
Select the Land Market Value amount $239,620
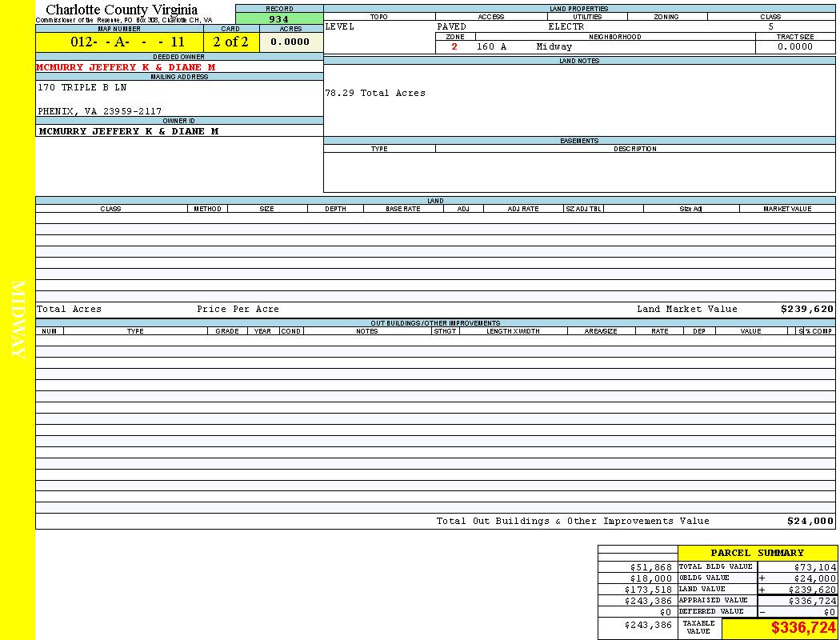coord(806,309)
